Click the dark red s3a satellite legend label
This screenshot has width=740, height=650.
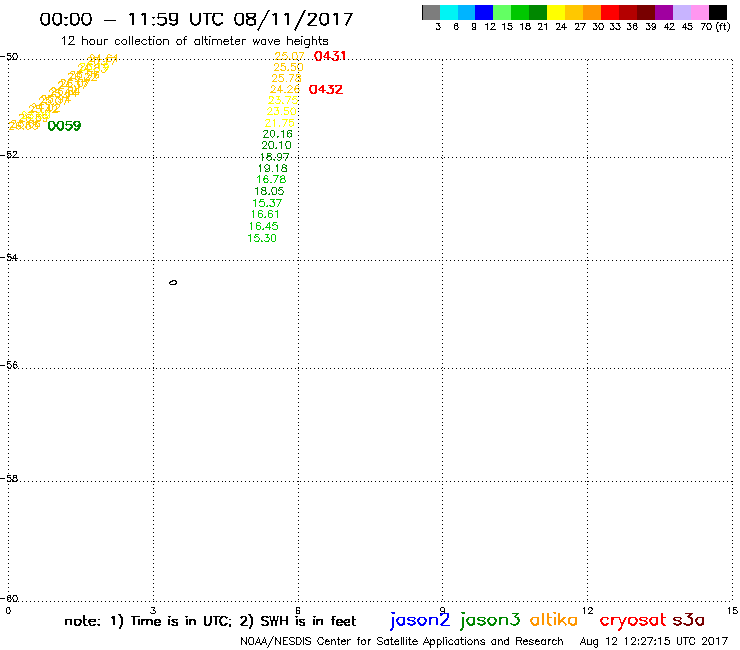click(689, 620)
